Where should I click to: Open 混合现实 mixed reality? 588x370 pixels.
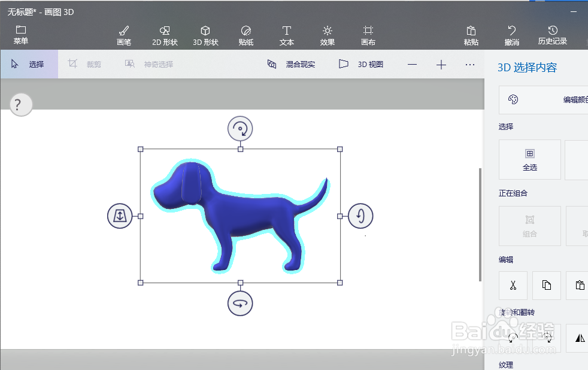point(292,64)
